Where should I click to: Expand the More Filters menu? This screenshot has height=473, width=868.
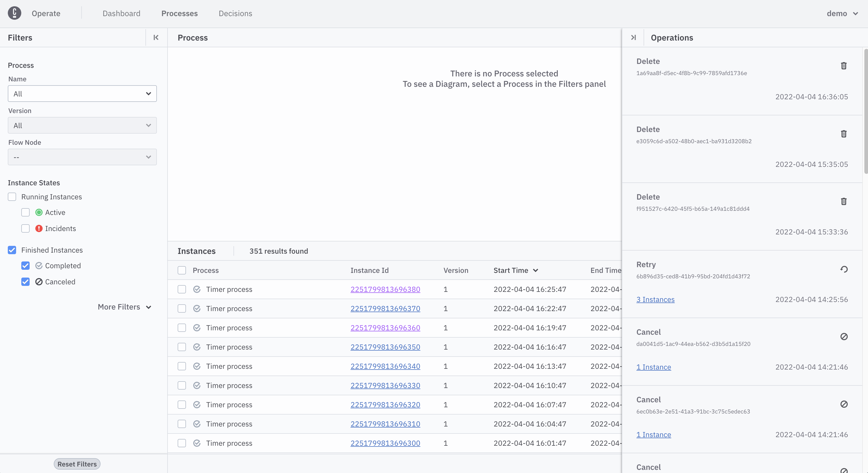click(124, 307)
